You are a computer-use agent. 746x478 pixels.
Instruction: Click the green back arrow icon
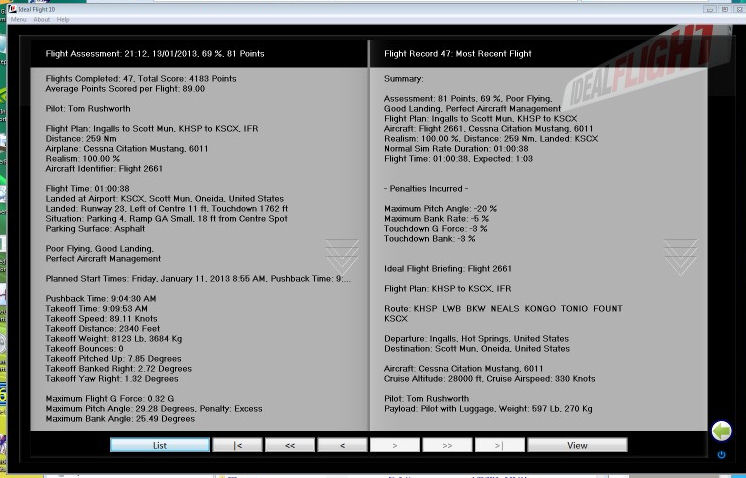721,431
